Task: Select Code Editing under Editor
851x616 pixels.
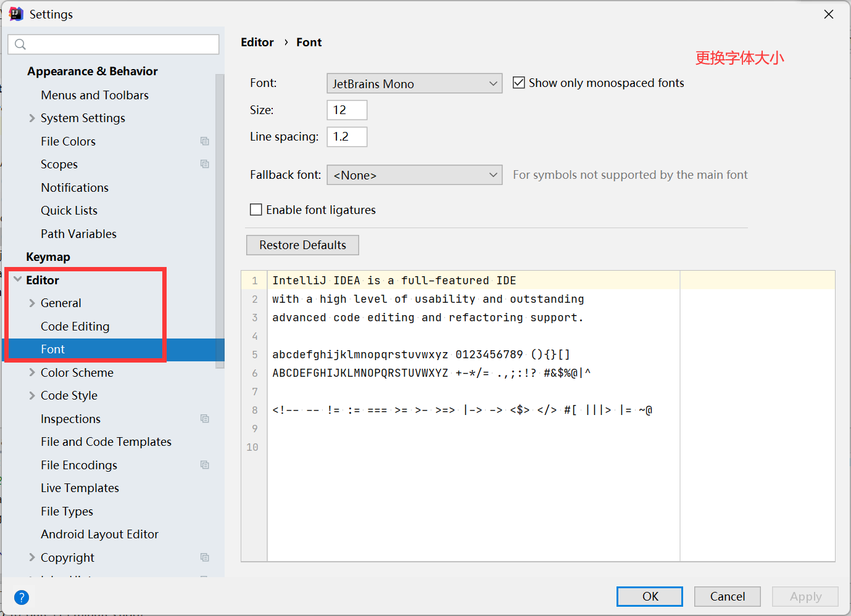Action: tap(75, 326)
